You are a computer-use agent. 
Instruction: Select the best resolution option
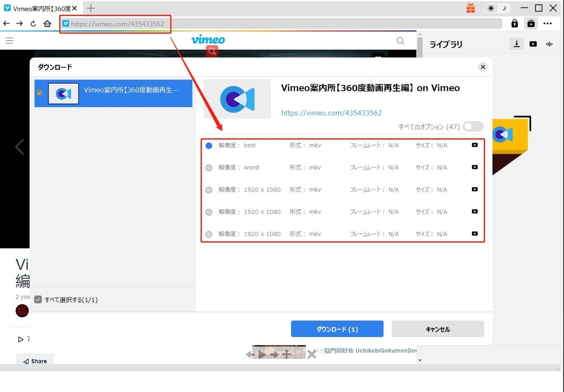[209, 146]
